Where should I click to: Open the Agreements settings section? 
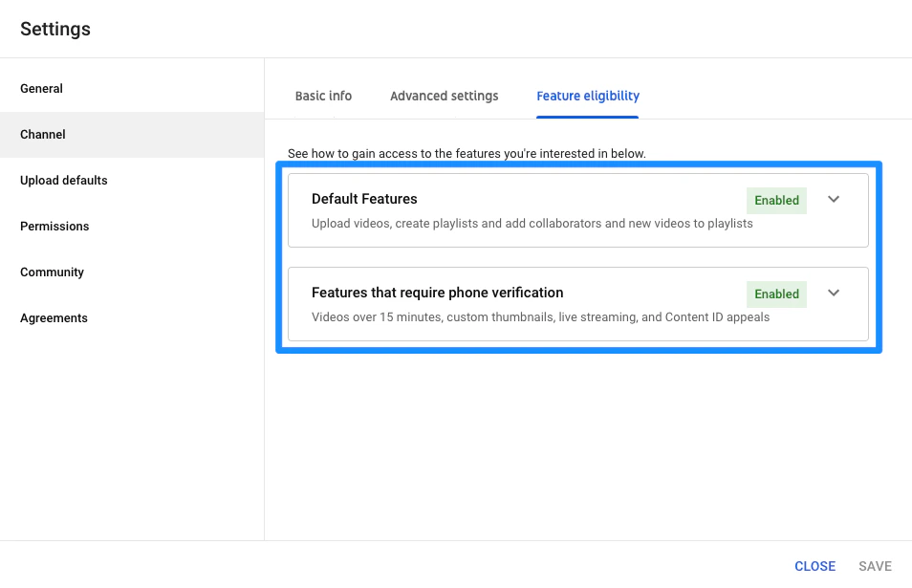54,317
